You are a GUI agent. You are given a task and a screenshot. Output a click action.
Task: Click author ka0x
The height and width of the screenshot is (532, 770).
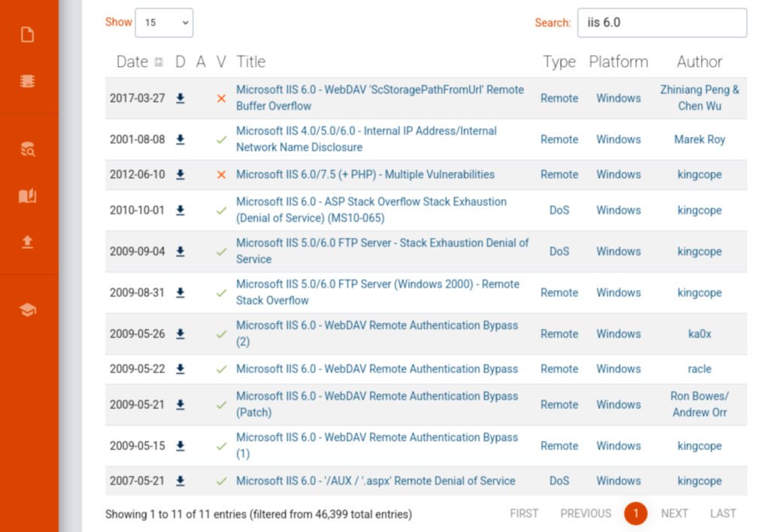coord(700,334)
